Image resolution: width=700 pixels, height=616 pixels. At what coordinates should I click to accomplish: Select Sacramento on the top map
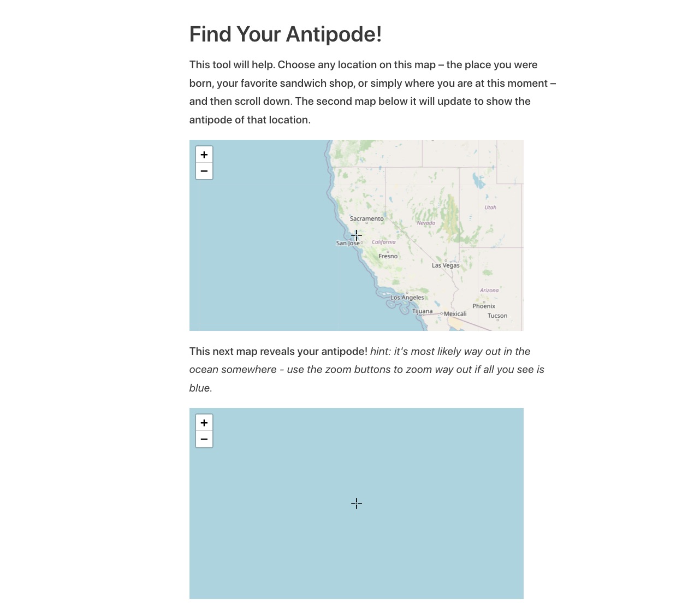pyautogui.click(x=366, y=218)
